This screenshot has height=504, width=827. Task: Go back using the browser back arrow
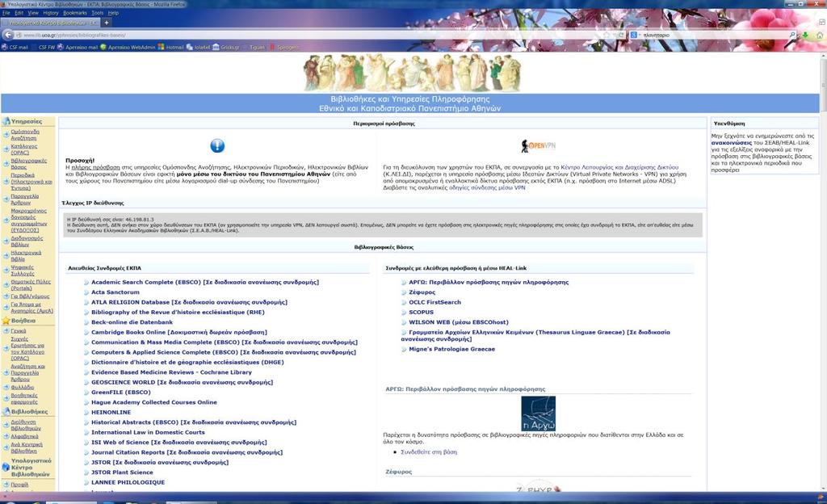pos(8,35)
